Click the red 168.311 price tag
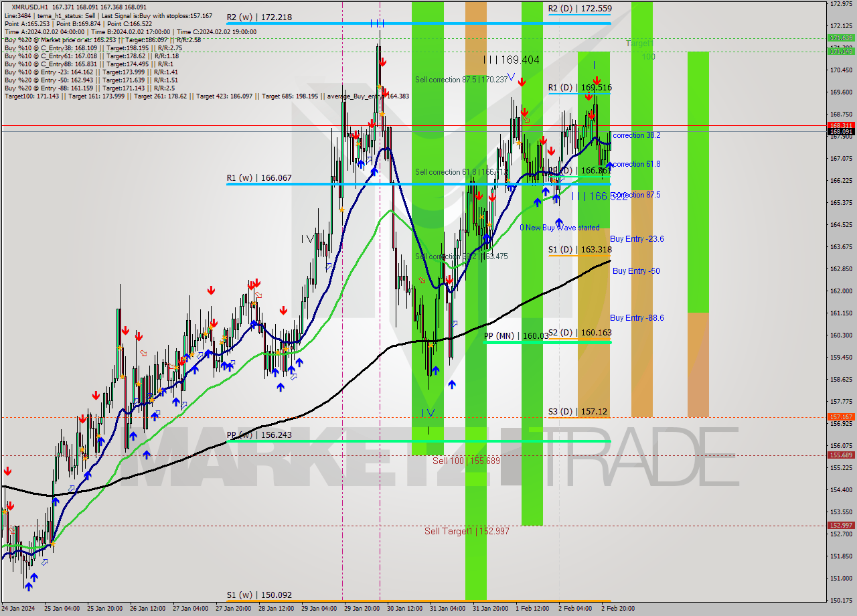 click(x=841, y=125)
